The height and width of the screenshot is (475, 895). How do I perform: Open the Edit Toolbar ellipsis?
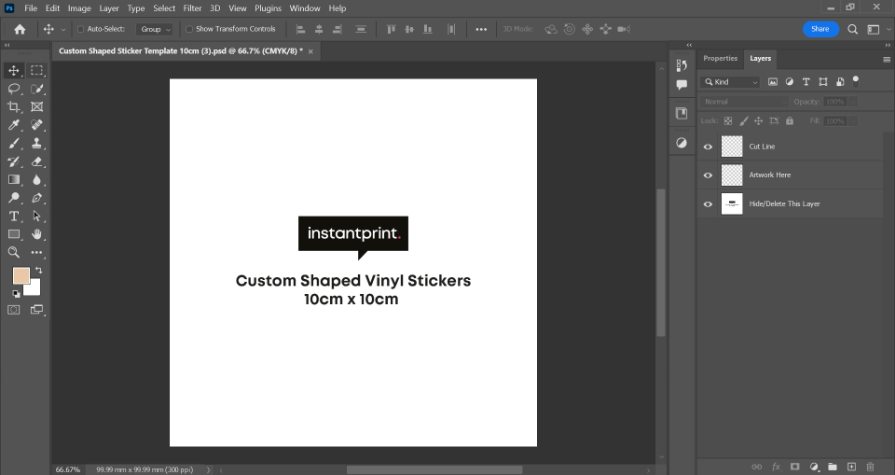37,252
